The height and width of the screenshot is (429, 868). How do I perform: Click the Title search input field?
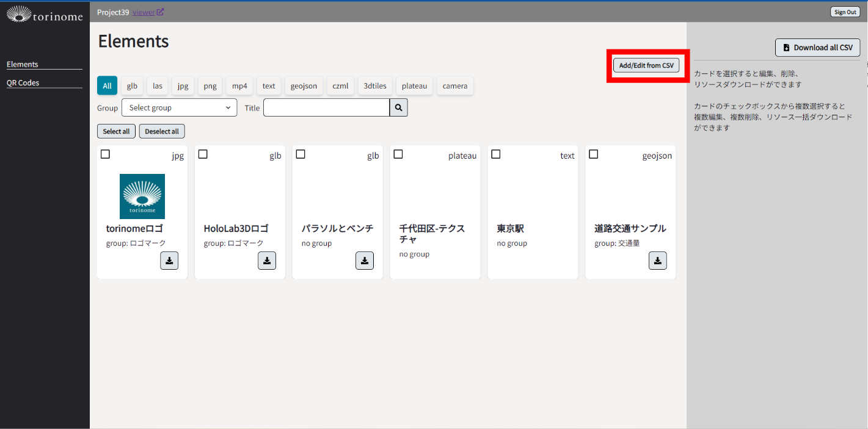[326, 107]
